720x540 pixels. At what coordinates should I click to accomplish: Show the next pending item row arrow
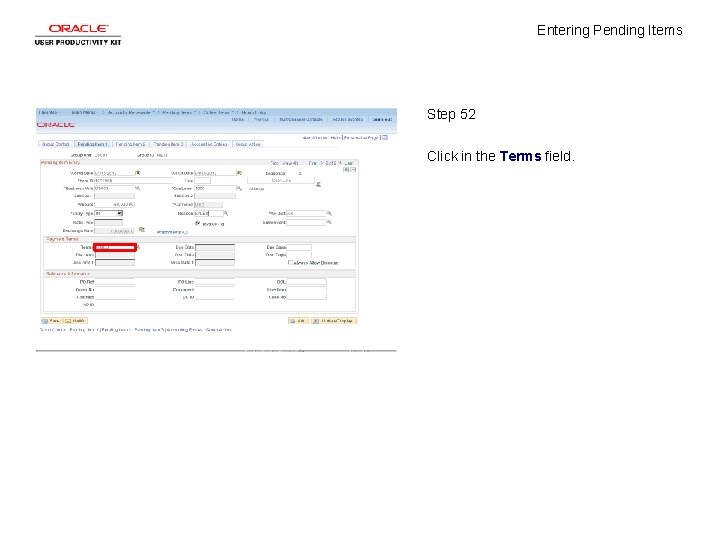click(340, 163)
